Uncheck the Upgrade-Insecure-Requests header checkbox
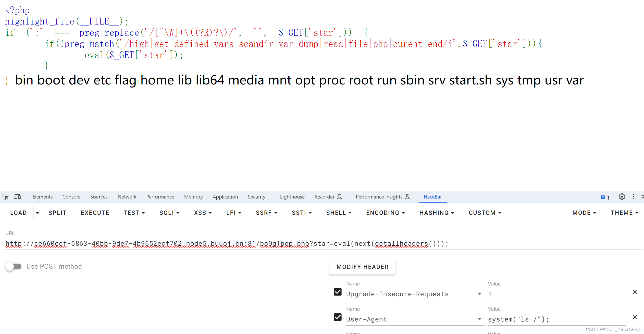 (338, 292)
